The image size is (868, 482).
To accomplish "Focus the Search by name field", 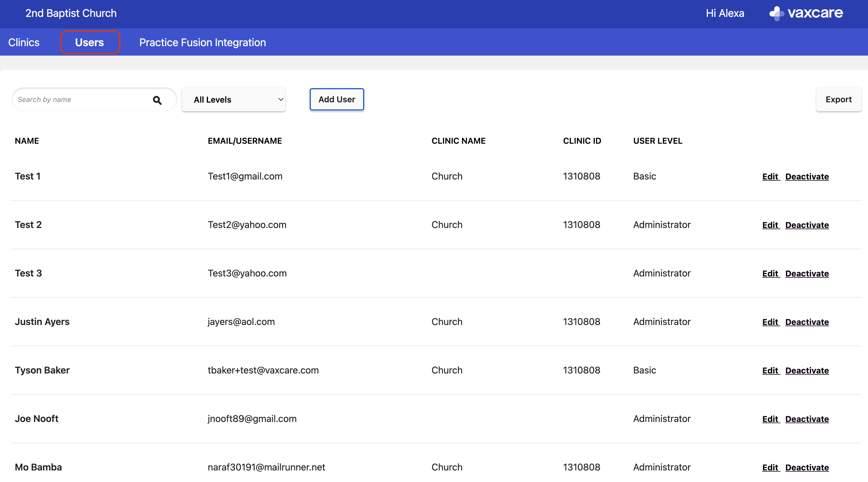I will click(81, 99).
